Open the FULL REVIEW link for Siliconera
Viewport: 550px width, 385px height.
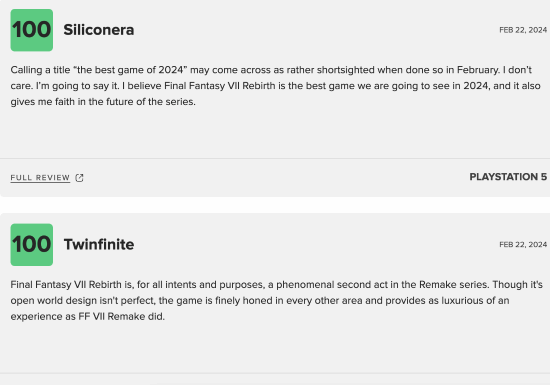pos(40,178)
